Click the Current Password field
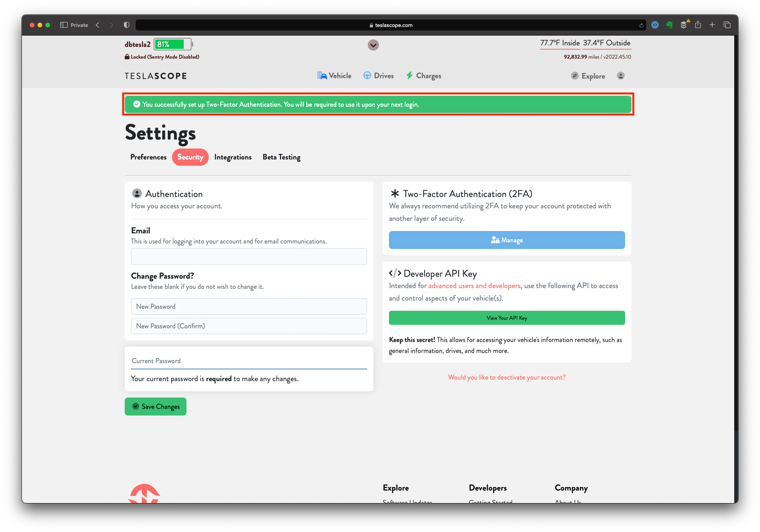 [249, 361]
